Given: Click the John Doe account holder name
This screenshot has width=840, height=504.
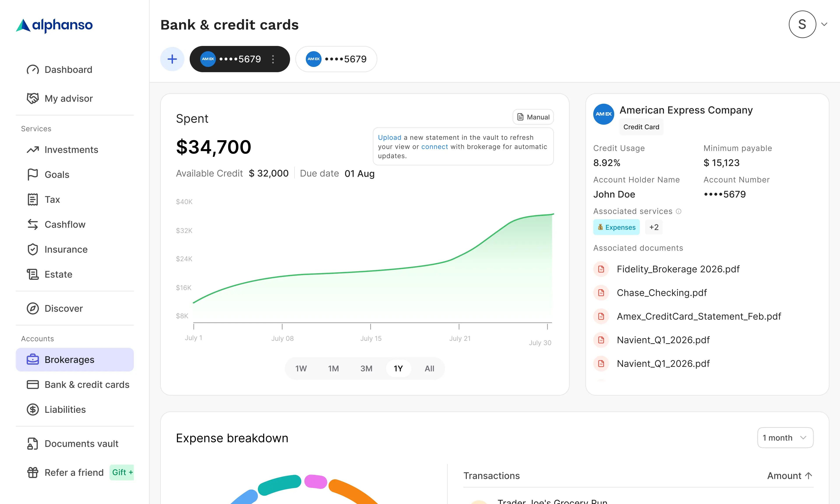Looking at the screenshot, I should [614, 194].
